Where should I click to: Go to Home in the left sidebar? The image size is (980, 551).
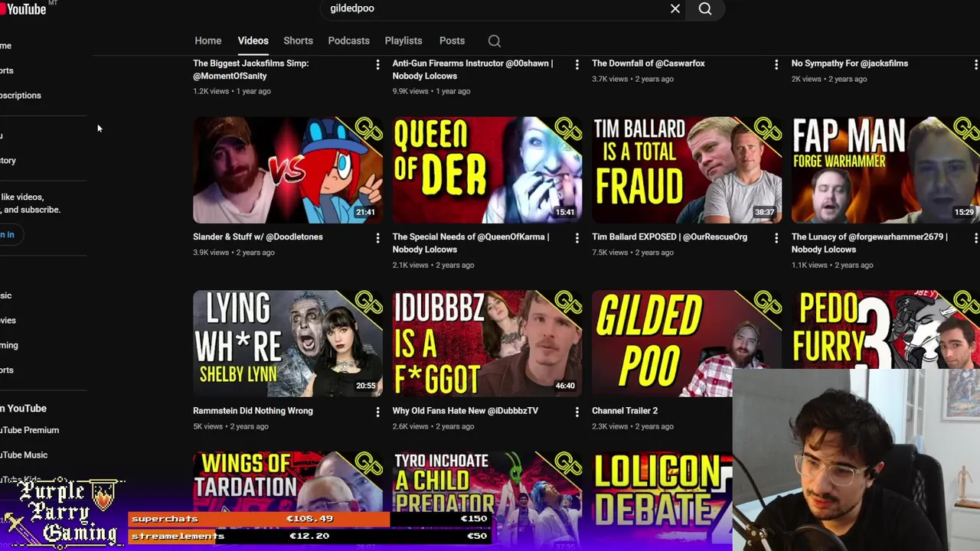click(x=6, y=46)
